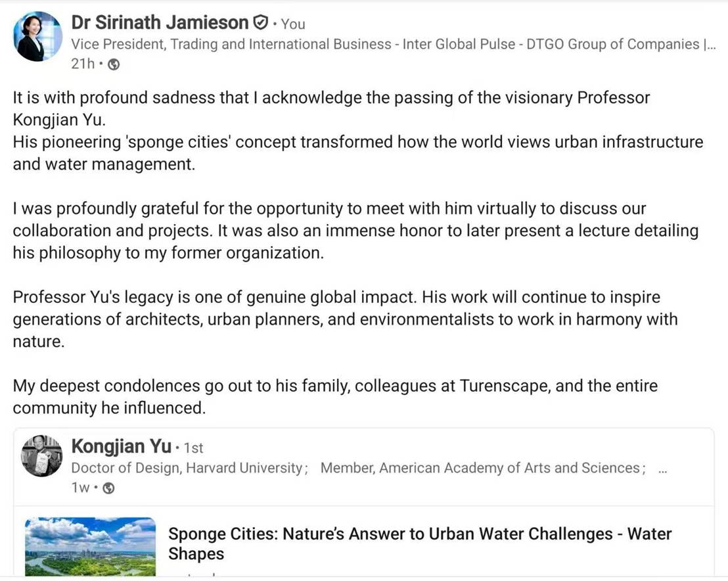The height and width of the screenshot is (581, 728).
Task: Click the paragraph mentioning colleagues at Turenscape
Action: click(x=334, y=396)
